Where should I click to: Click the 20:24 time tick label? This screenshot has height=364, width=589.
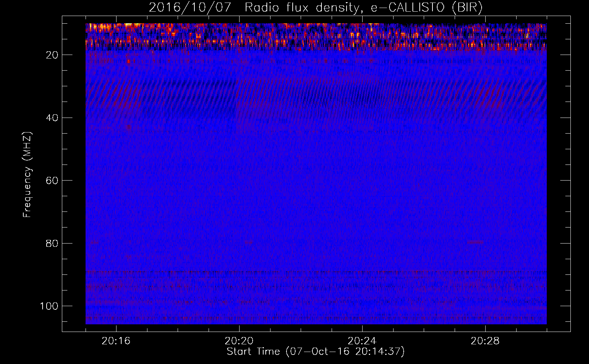tap(362, 341)
